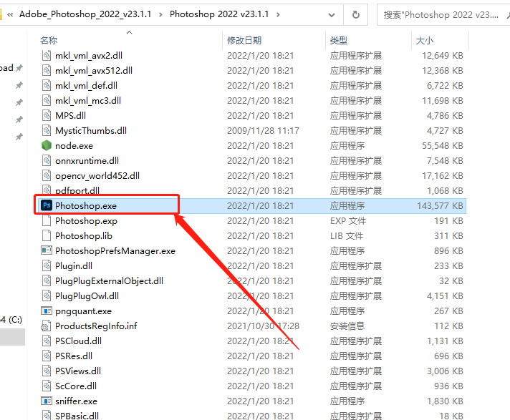Image resolution: width=510 pixels, height=420 pixels.
Task: Click the PhotoshopPrefsManager.exe file icon
Action: (47, 250)
